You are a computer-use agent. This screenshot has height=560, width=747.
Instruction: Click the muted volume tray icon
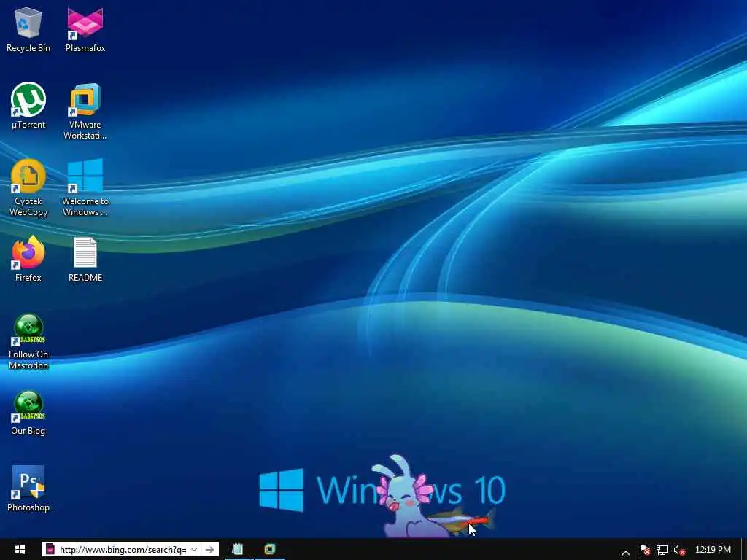(679, 550)
